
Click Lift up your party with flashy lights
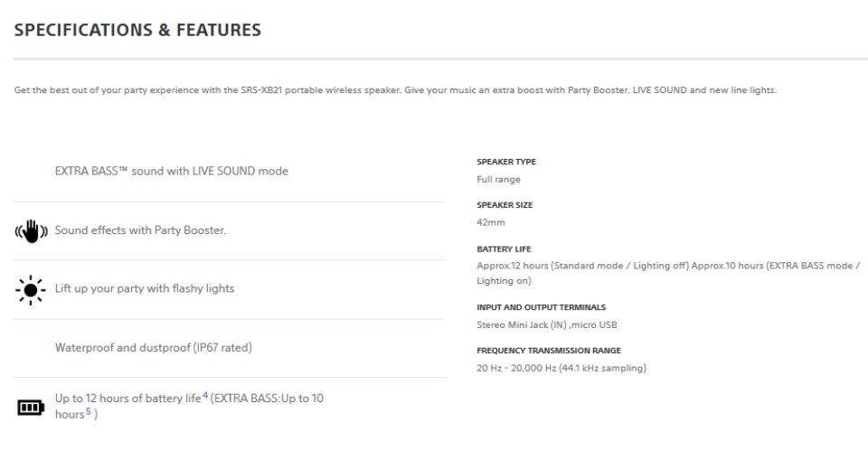[x=145, y=288]
